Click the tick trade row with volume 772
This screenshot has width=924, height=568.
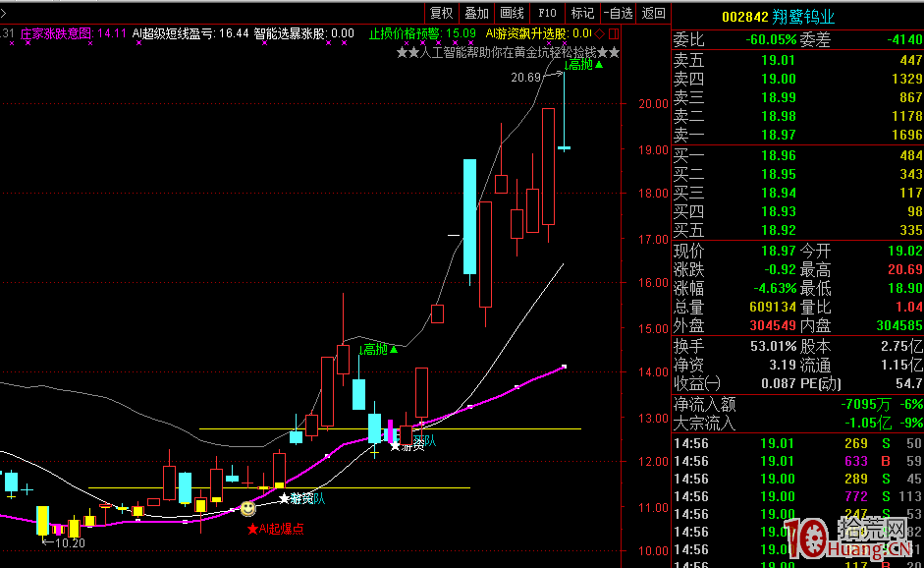pos(798,496)
